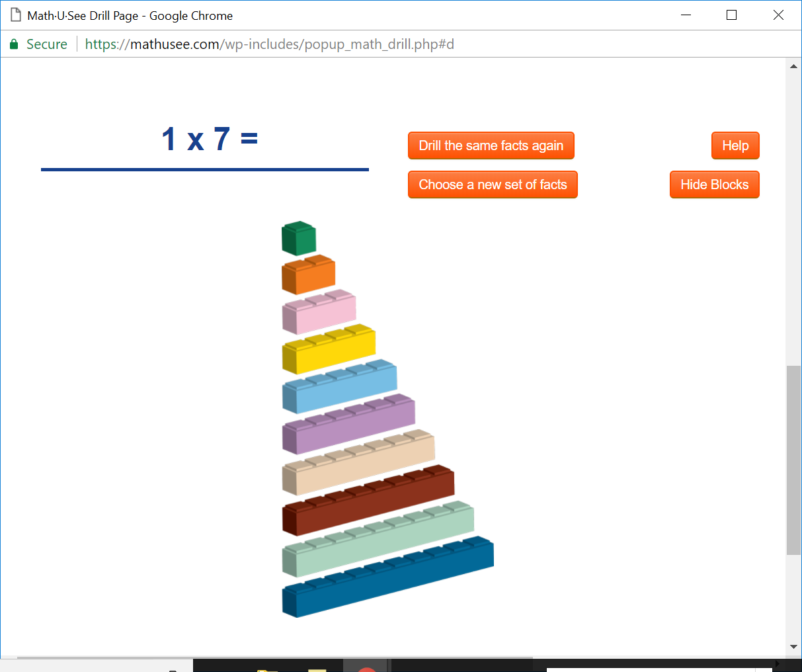Click the address bar URL

click(264, 44)
